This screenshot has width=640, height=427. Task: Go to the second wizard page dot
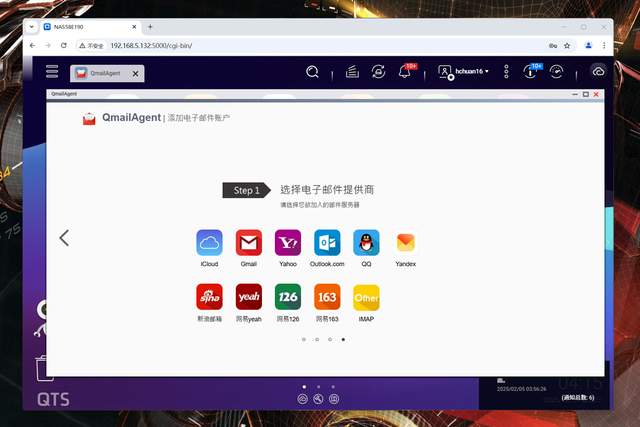click(x=317, y=339)
